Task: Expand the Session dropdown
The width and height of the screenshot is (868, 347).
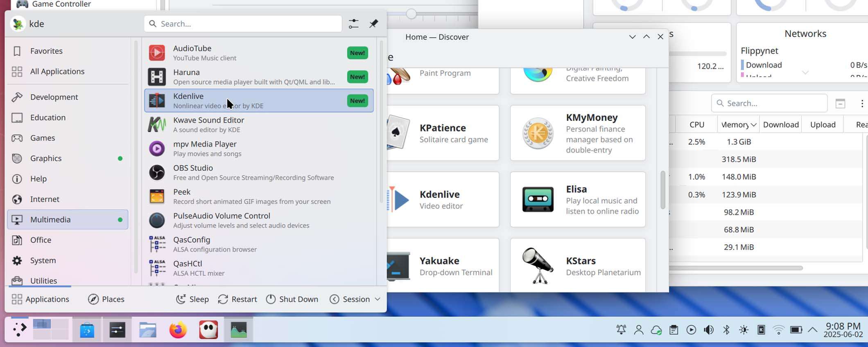Action: [x=355, y=299]
